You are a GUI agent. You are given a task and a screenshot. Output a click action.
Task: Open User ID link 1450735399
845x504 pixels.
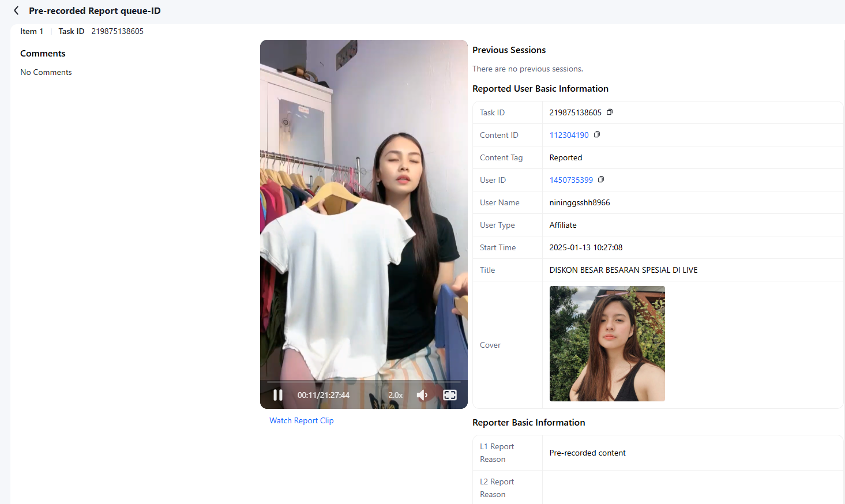click(x=571, y=180)
